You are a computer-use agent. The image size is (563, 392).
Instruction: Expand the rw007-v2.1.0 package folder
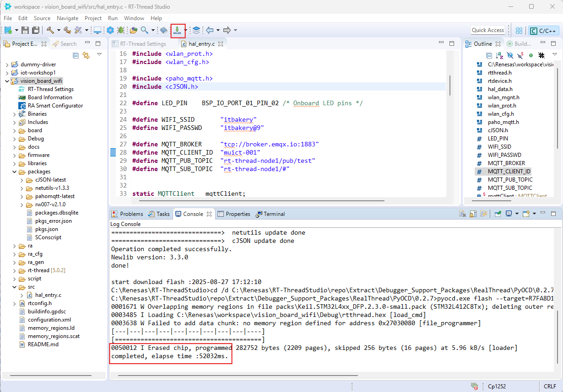pyautogui.click(x=22, y=204)
